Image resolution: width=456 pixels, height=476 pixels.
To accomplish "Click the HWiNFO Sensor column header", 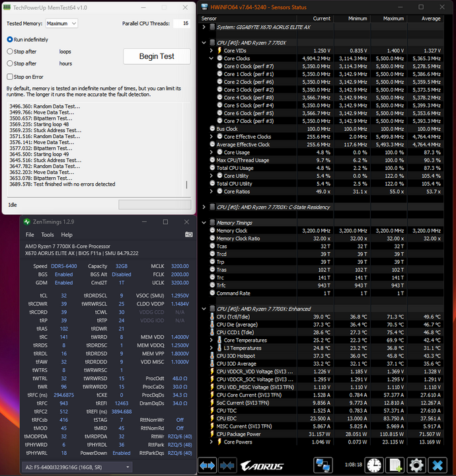I will click(248, 19).
